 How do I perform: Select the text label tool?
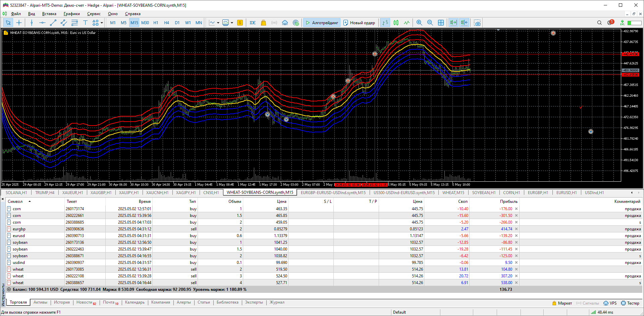click(85, 23)
